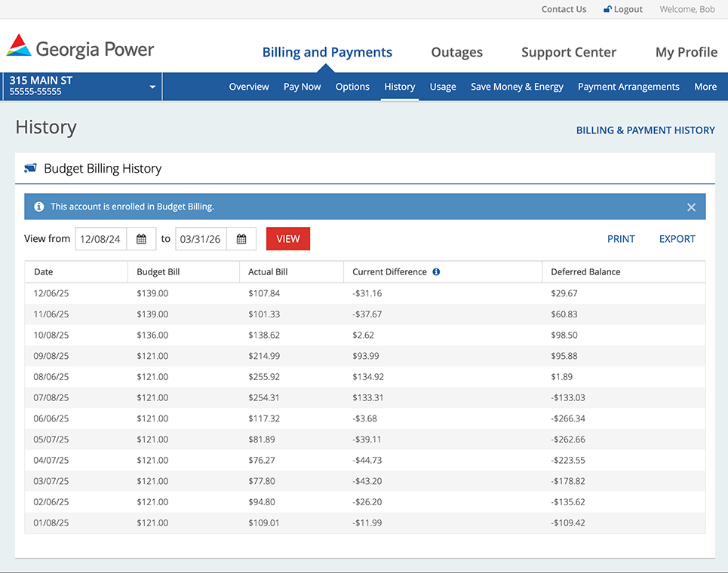
Task: Open the start date calendar picker
Action: [141, 239]
